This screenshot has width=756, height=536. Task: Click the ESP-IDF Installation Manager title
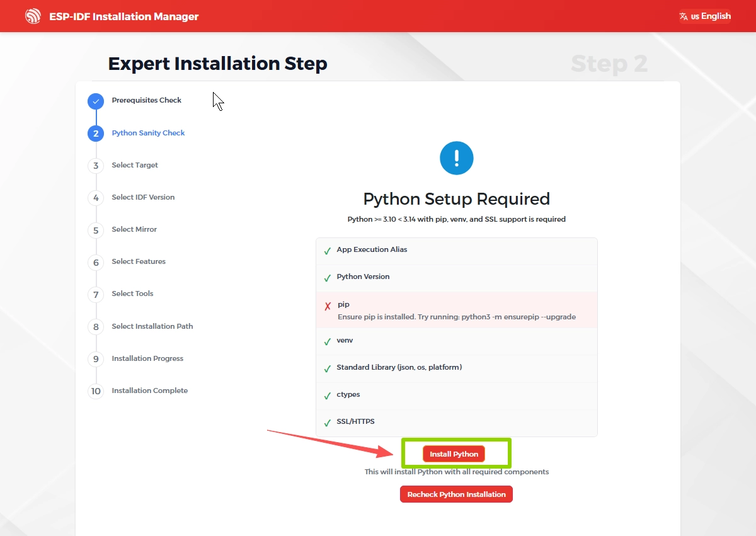coord(124,16)
